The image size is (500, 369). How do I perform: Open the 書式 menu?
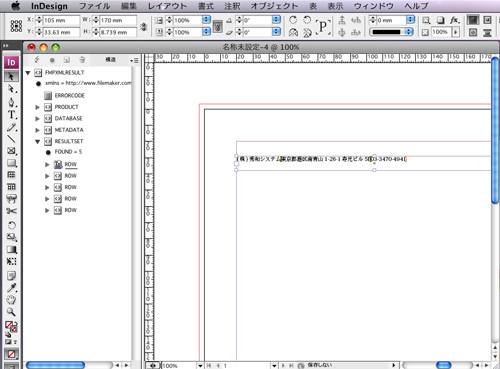206,6
